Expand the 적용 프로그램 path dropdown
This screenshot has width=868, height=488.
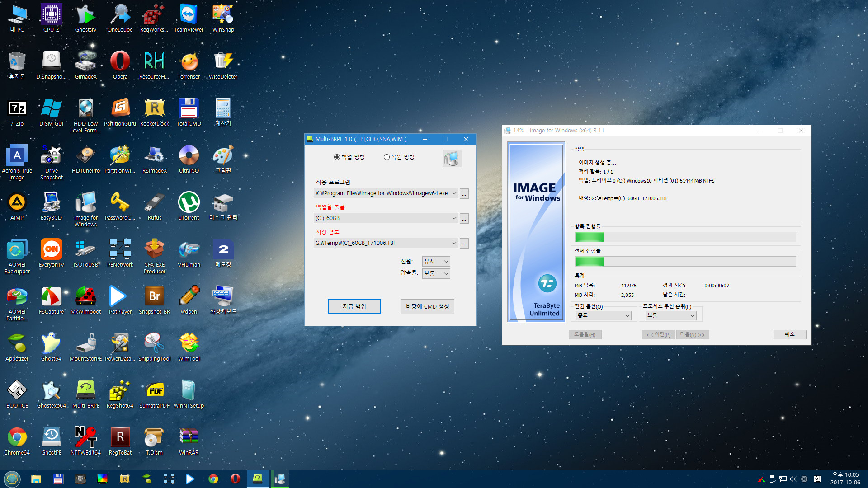coord(454,193)
